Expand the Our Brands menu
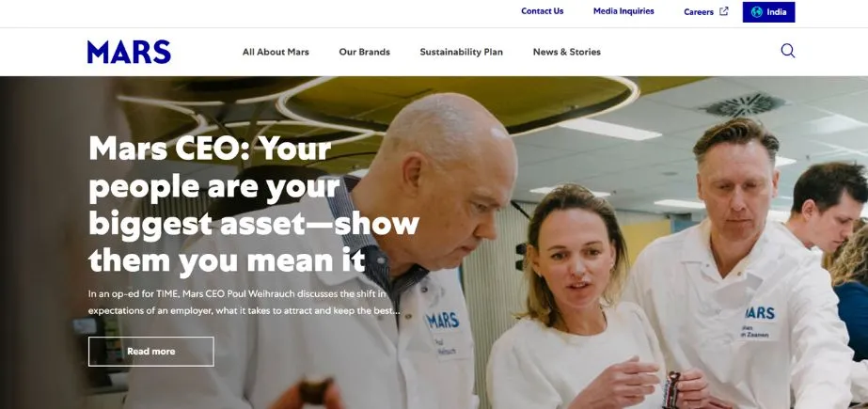Image resolution: width=868 pixels, height=409 pixels. [x=364, y=52]
